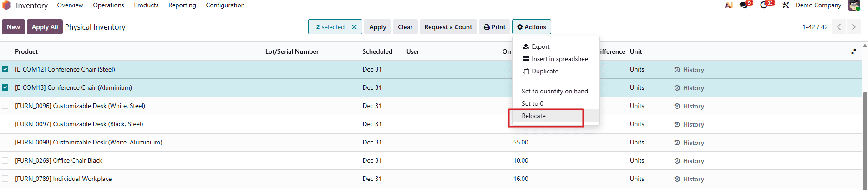Click the 1-42 / 42 pager text

[815, 27]
